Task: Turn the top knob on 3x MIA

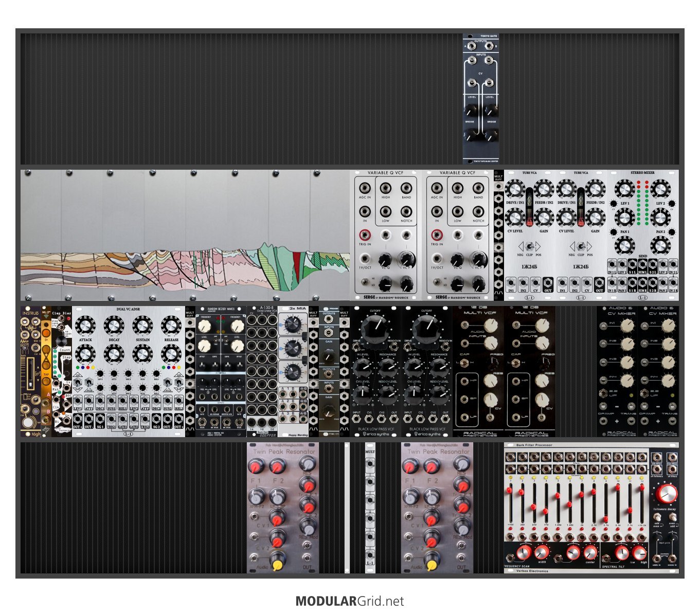Action: point(293,325)
